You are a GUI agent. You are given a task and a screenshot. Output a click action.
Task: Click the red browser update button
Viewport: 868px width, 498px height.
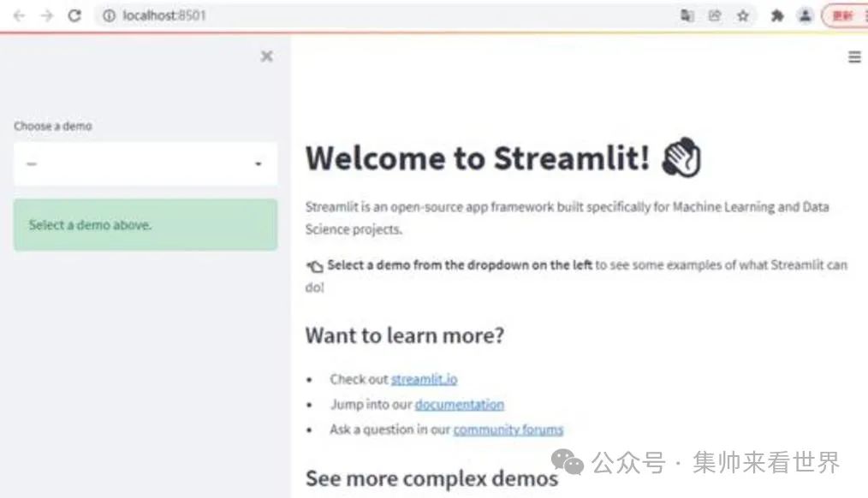click(x=845, y=15)
